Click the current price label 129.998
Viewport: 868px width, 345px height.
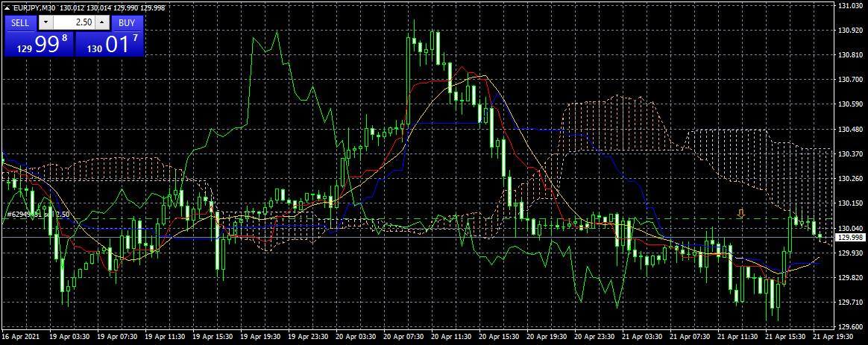pos(849,238)
